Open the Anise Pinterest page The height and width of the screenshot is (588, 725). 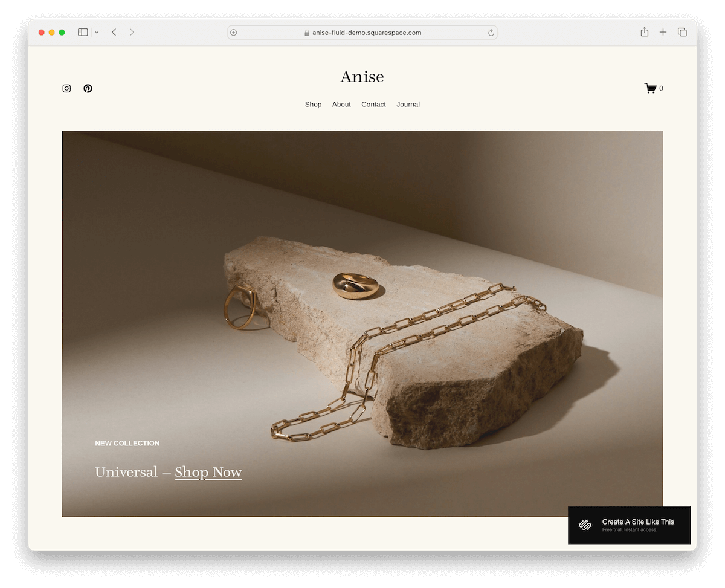[88, 88]
